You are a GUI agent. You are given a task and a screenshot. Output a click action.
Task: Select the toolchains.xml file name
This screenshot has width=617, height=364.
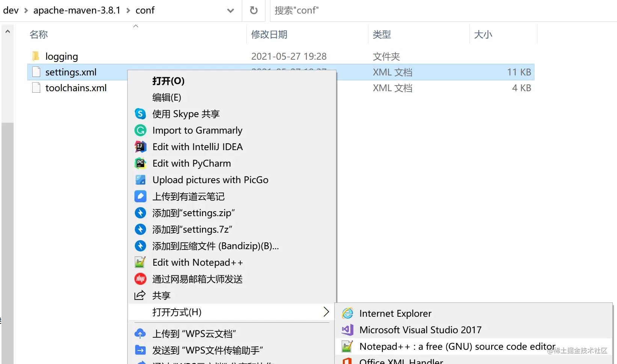tap(76, 88)
